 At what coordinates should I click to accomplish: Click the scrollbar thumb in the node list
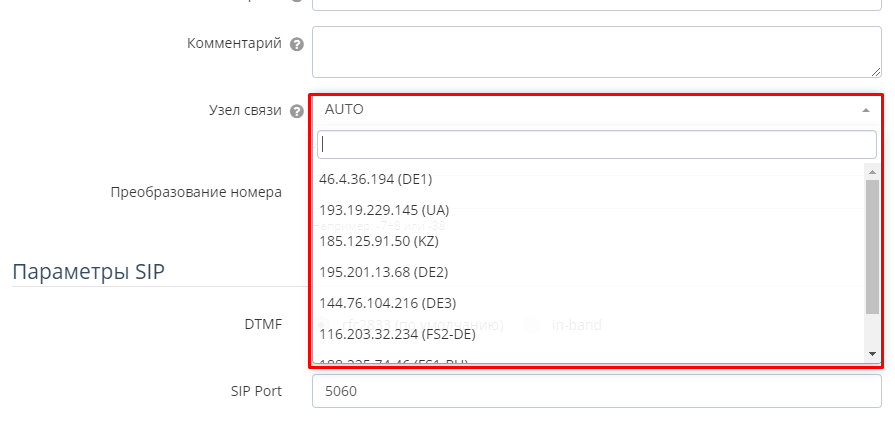pos(872,245)
